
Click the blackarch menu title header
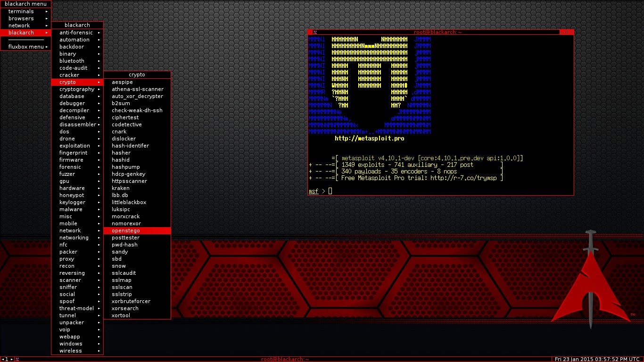coord(25,4)
